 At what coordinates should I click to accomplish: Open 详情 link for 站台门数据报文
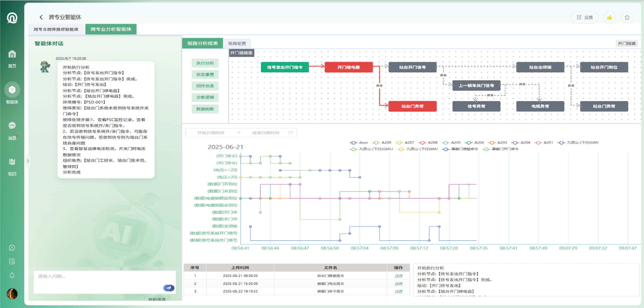[398, 276]
